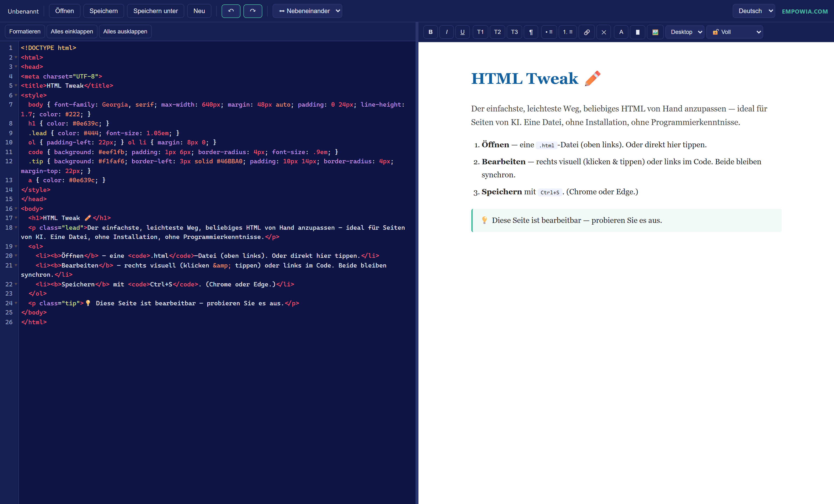This screenshot has height=504, width=834.
Task: Click the splitter between code and preview
Action: pos(417,263)
